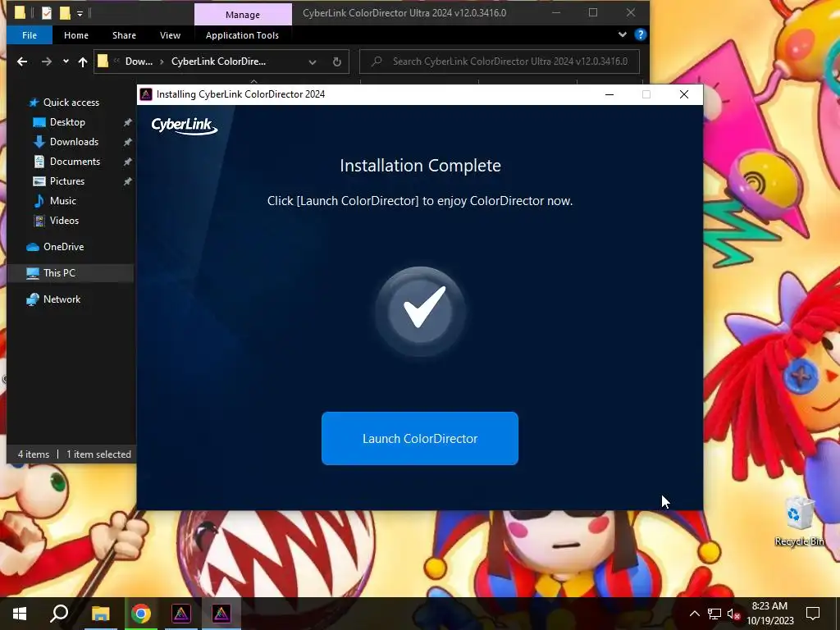Launch ColorDirector from installer
This screenshot has width=840, height=630.
419,438
